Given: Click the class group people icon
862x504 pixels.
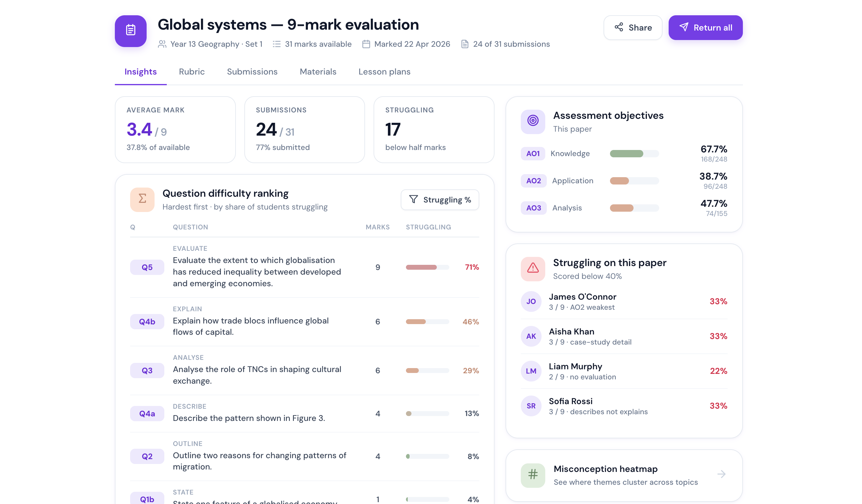Looking at the screenshot, I should pyautogui.click(x=162, y=44).
